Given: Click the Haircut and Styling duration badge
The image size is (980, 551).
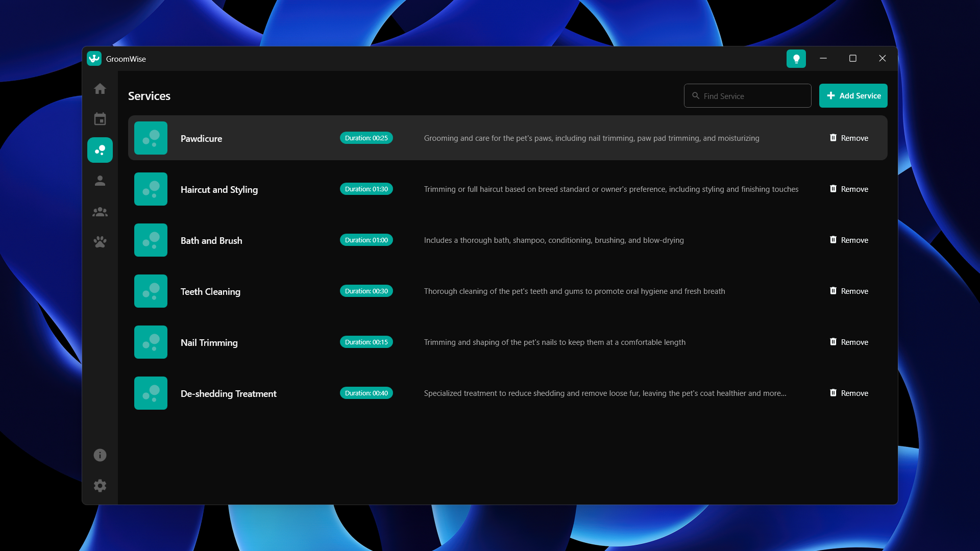Looking at the screenshot, I should [366, 189].
